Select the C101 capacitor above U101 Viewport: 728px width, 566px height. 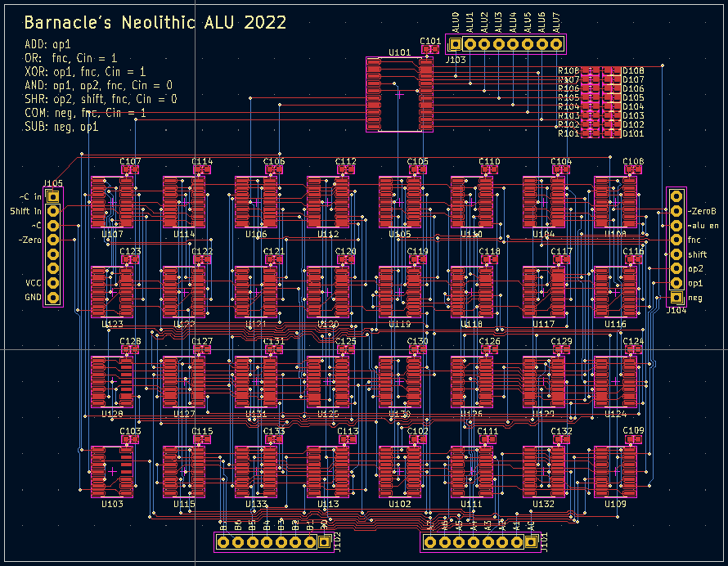tap(429, 50)
